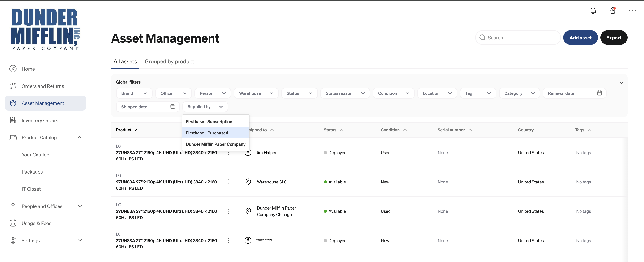Switch to the All assets tab
The image size is (644, 262).
tap(125, 61)
